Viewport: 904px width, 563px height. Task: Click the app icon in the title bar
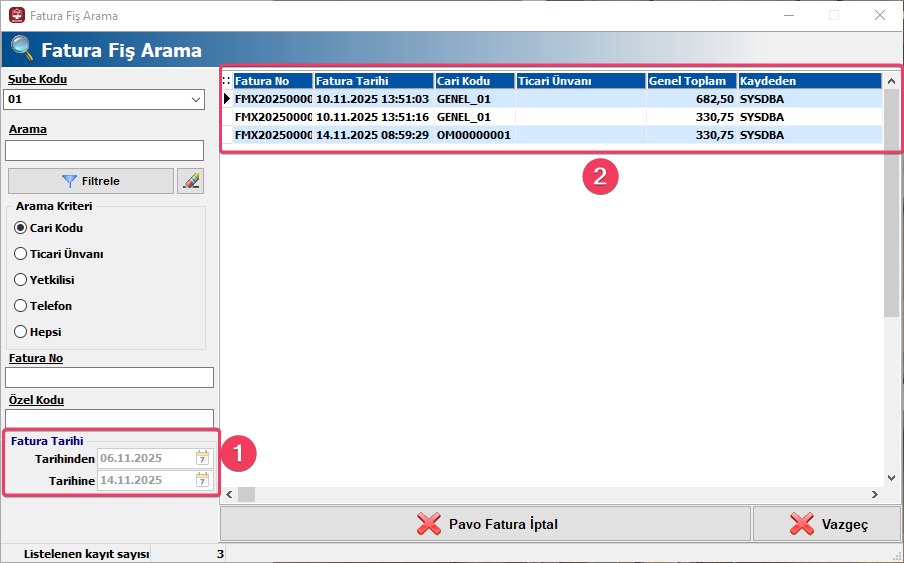pyautogui.click(x=15, y=15)
